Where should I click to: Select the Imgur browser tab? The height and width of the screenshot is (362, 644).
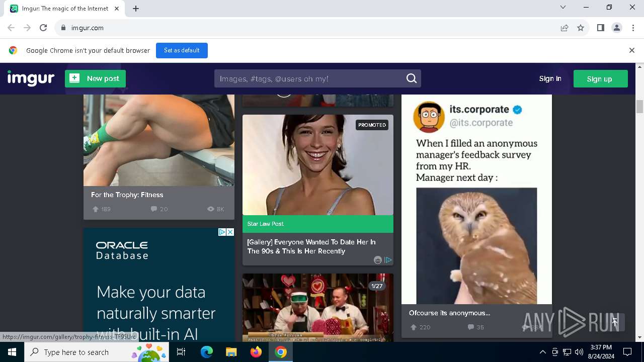coord(64,9)
